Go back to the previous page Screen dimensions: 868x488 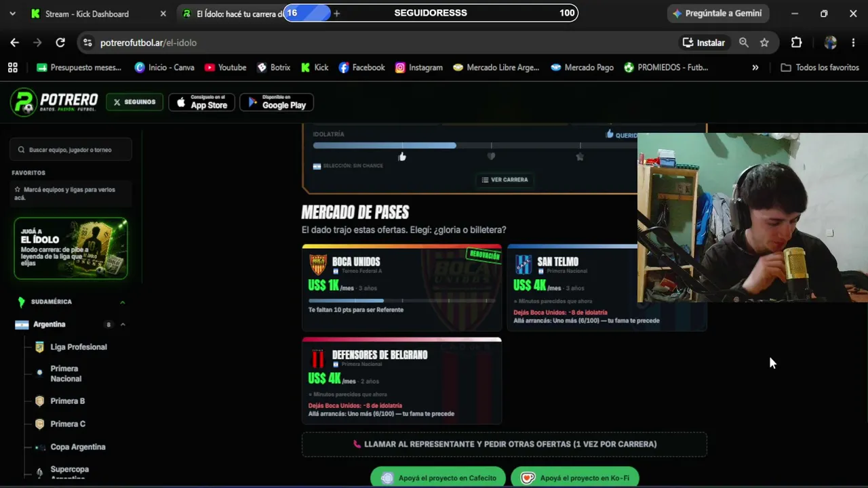(x=15, y=43)
